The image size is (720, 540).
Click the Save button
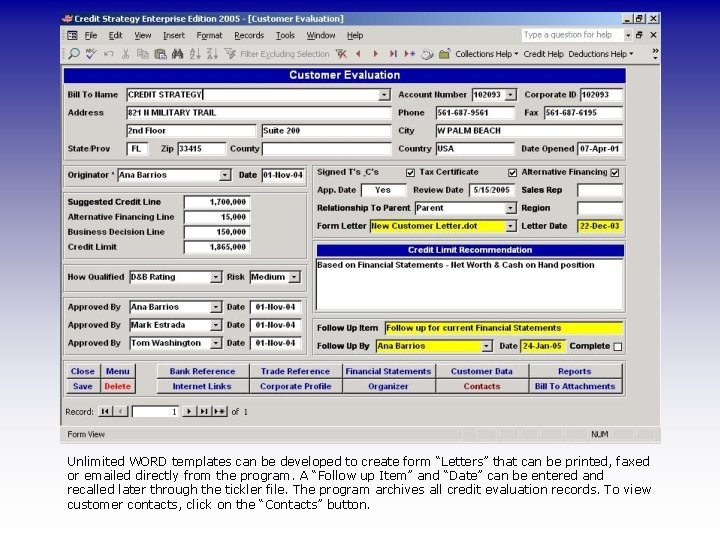(x=83, y=386)
